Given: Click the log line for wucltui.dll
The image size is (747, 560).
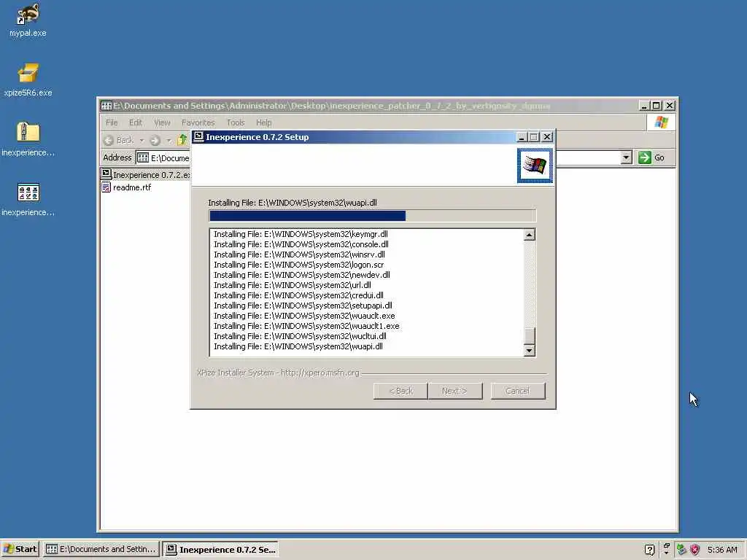Looking at the screenshot, I should (300, 336).
